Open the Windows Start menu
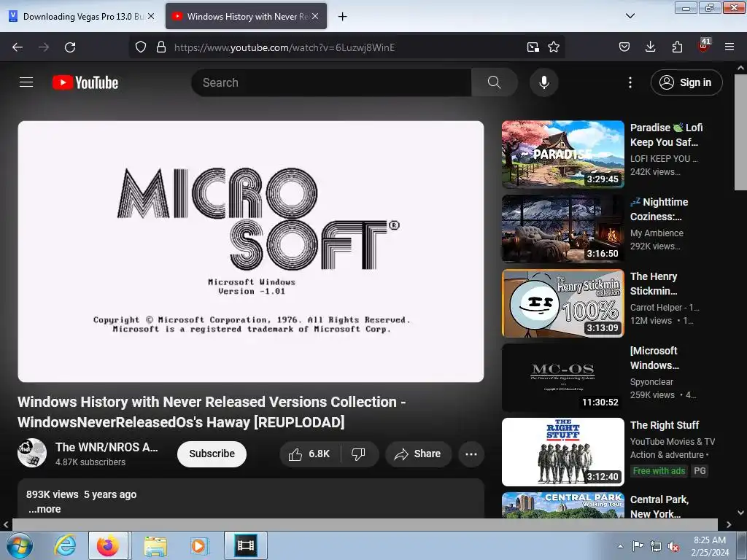This screenshot has height=560, width=747. pyautogui.click(x=19, y=545)
